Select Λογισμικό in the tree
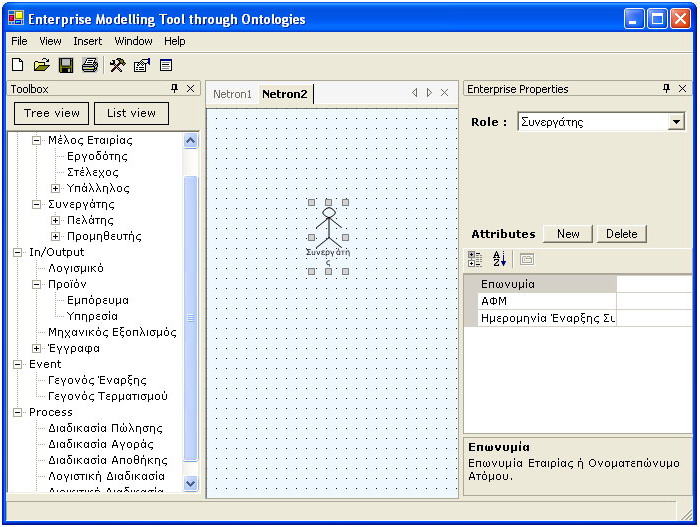This screenshot has width=700, height=527. (x=76, y=268)
